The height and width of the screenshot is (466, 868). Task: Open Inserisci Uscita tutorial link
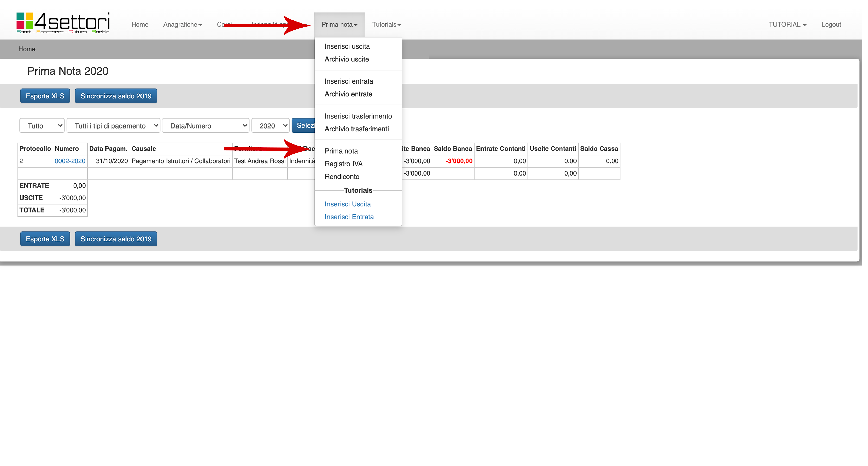click(347, 204)
